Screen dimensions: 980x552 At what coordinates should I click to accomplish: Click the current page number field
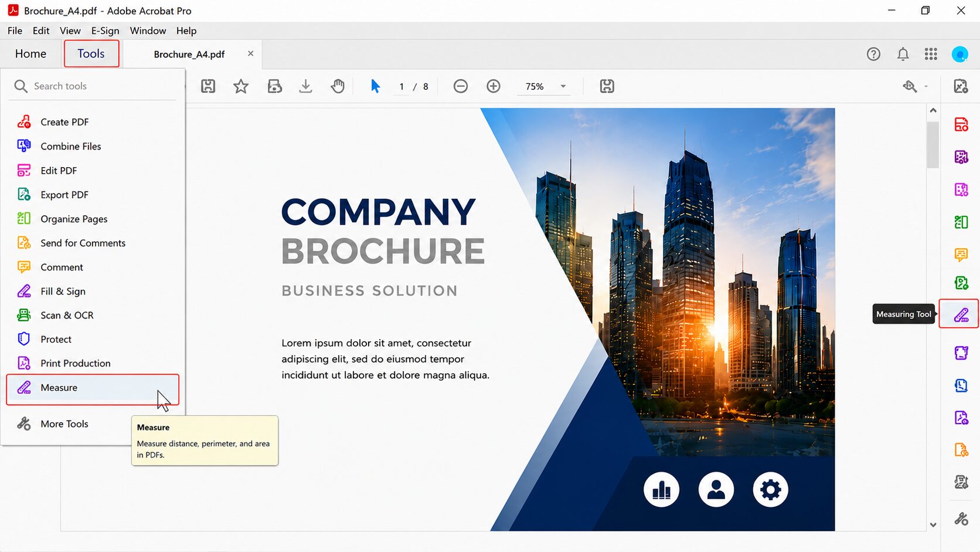click(401, 86)
